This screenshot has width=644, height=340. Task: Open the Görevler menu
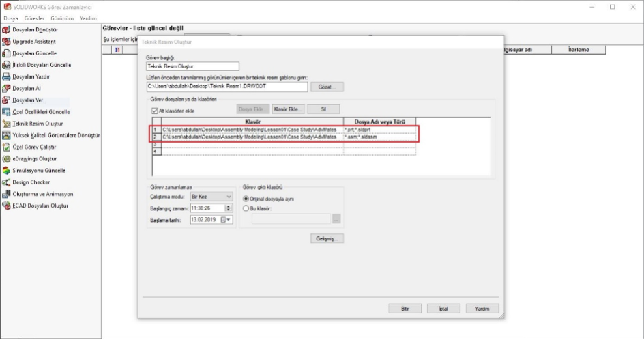click(x=33, y=18)
